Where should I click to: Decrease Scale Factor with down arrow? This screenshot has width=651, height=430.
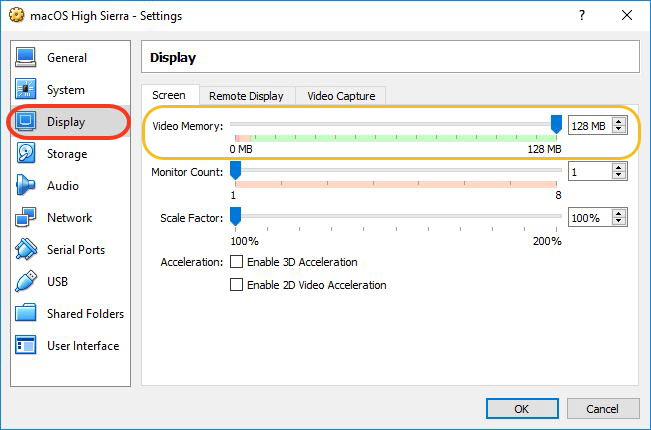(x=619, y=221)
